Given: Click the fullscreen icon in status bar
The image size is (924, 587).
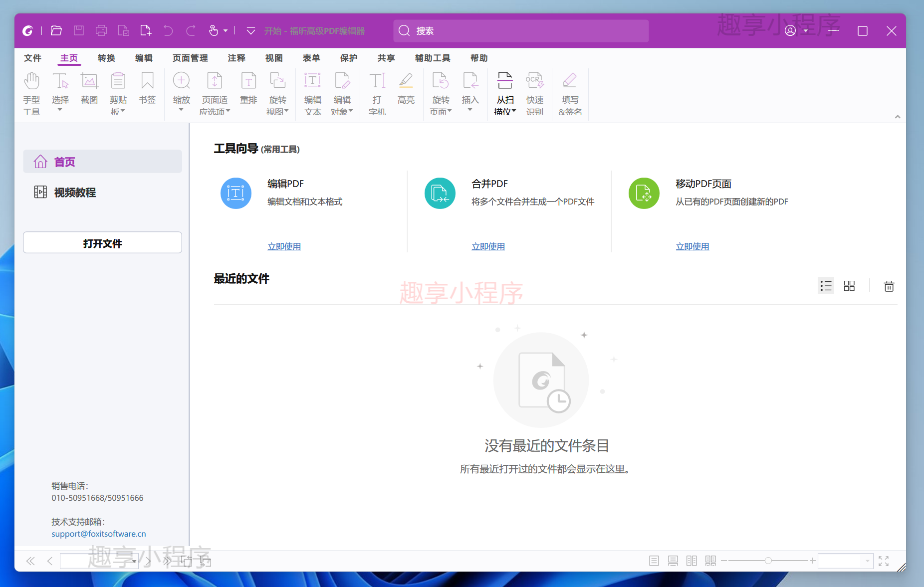Looking at the screenshot, I should [x=884, y=561].
